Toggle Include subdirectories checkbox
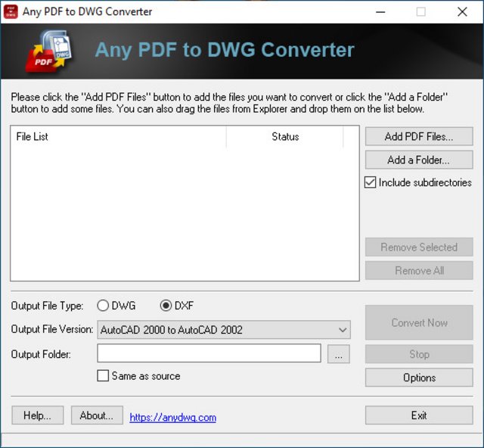The image size is (484, 448). point(370,182)
